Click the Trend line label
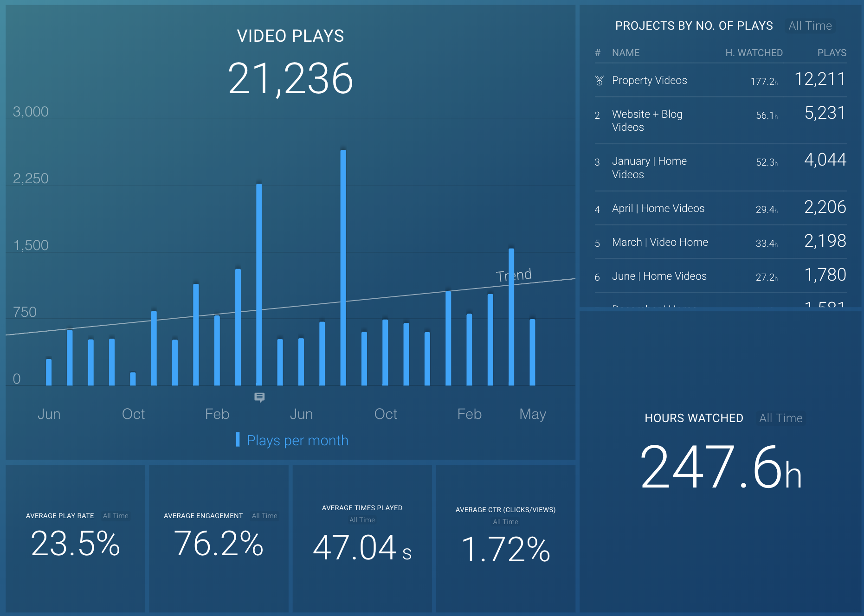Image resolution: width=864 pixels, height=616 pixels. tap(514, 275)
